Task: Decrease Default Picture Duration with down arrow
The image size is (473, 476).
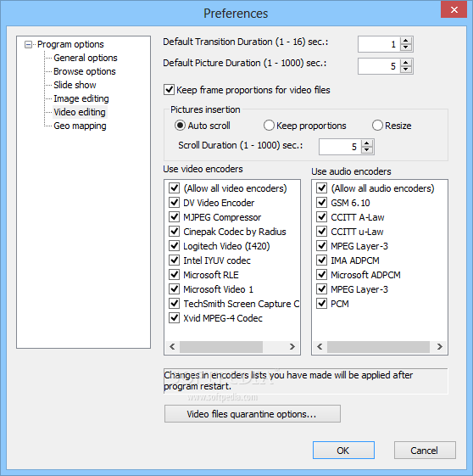Action: (x=406, y=70)
